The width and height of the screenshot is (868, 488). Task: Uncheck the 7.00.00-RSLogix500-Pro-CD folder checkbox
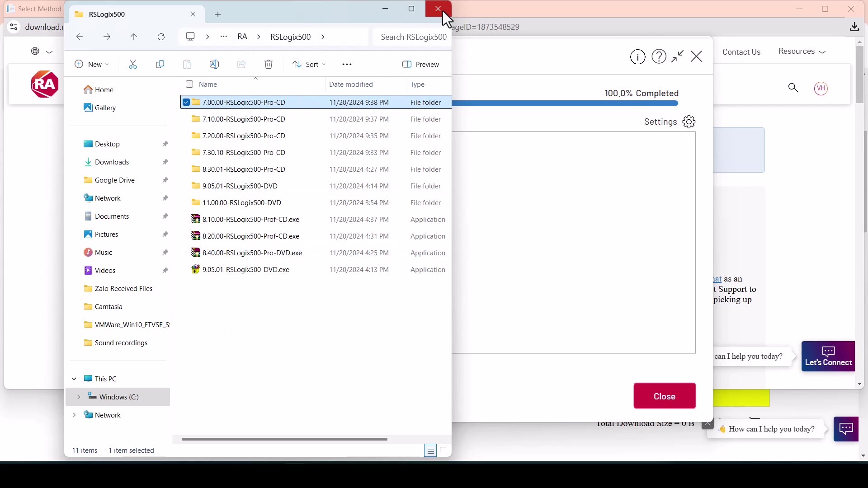(187, 102)
